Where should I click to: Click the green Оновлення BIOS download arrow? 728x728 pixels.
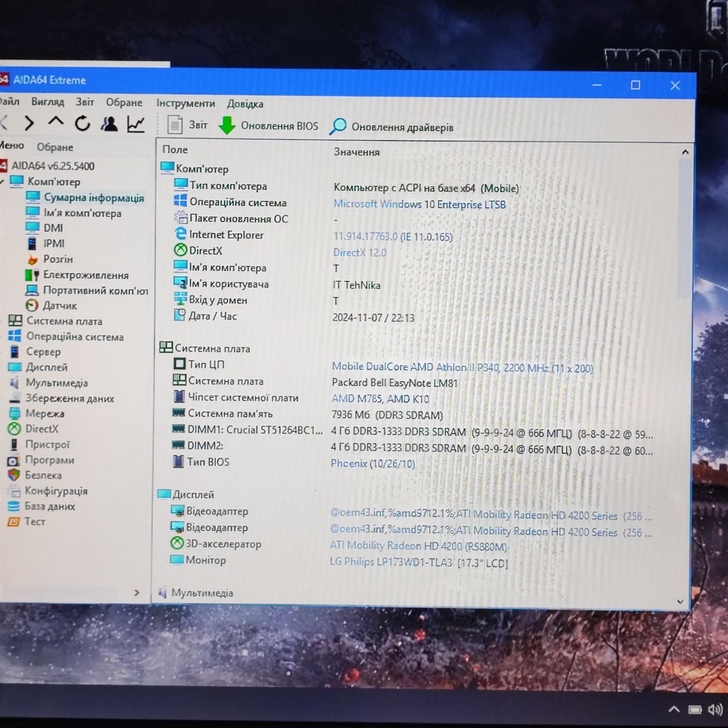coord(227,125)
